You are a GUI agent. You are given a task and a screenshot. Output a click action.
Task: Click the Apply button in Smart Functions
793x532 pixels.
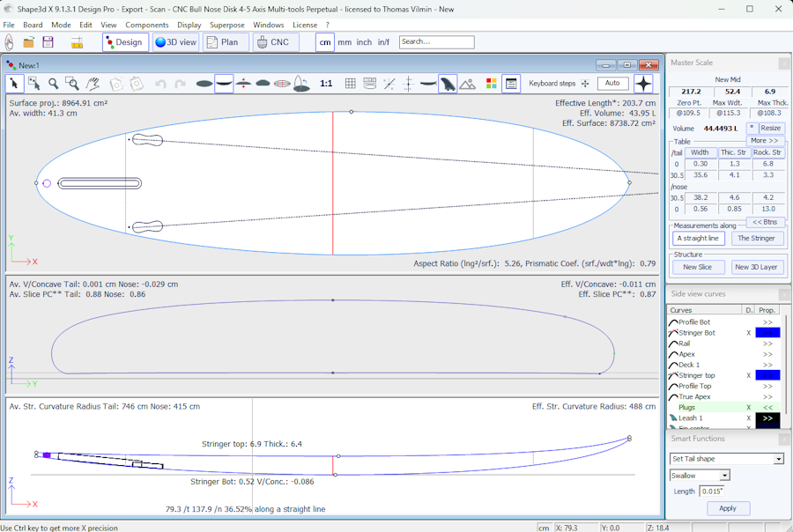click(x=727, y=508)
